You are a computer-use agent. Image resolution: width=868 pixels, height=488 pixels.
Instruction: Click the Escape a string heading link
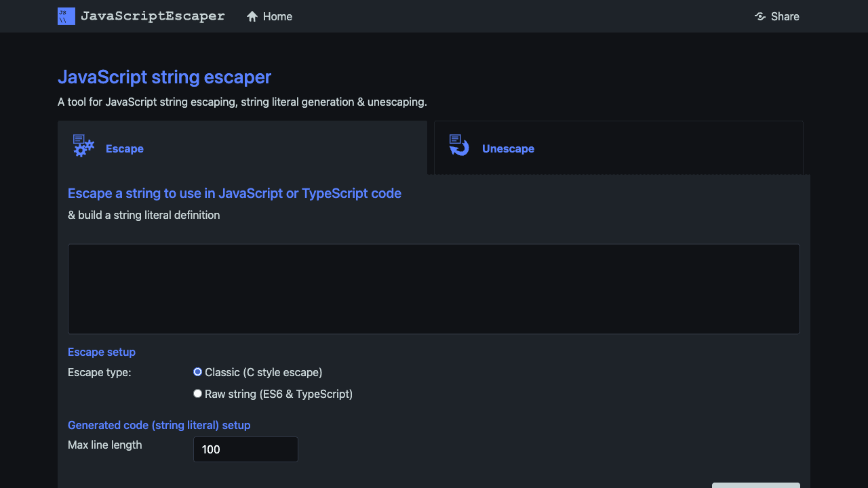coord(234,193)
